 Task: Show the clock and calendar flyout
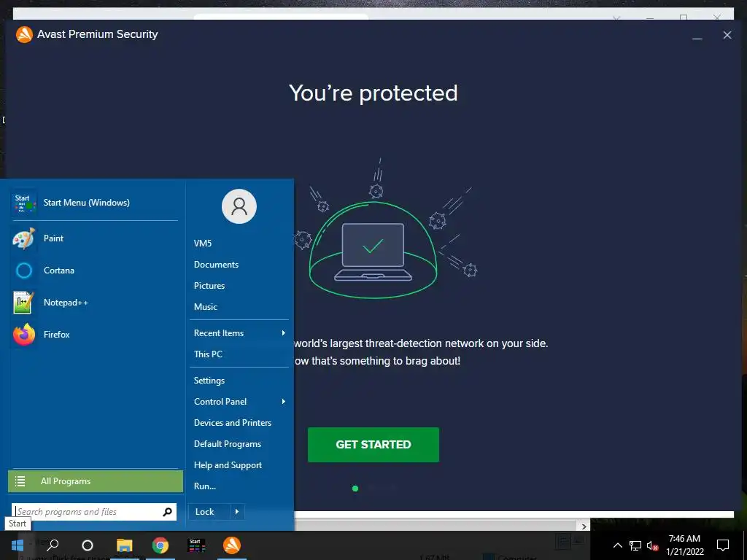click(684, 545)
